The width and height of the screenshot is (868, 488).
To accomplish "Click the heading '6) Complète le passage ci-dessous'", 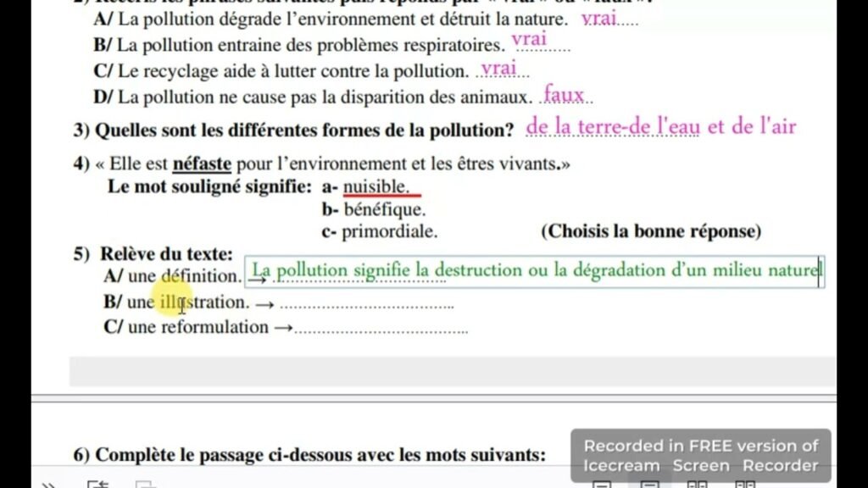I will point(309,455).
